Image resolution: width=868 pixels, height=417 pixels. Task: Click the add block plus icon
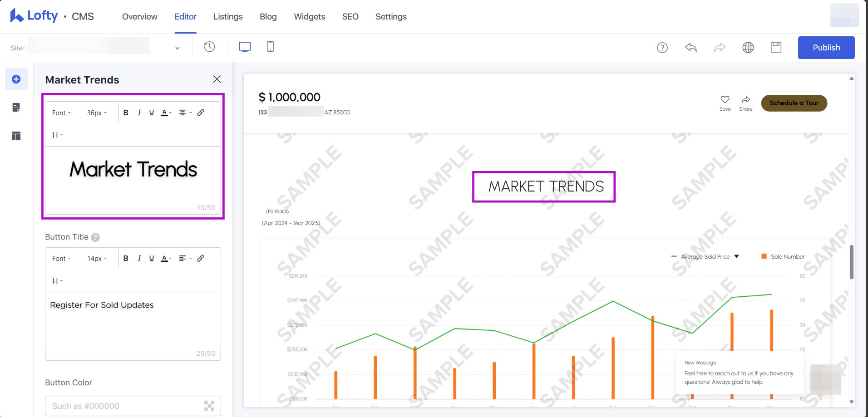pyautogui.click(x=16, y=79)
